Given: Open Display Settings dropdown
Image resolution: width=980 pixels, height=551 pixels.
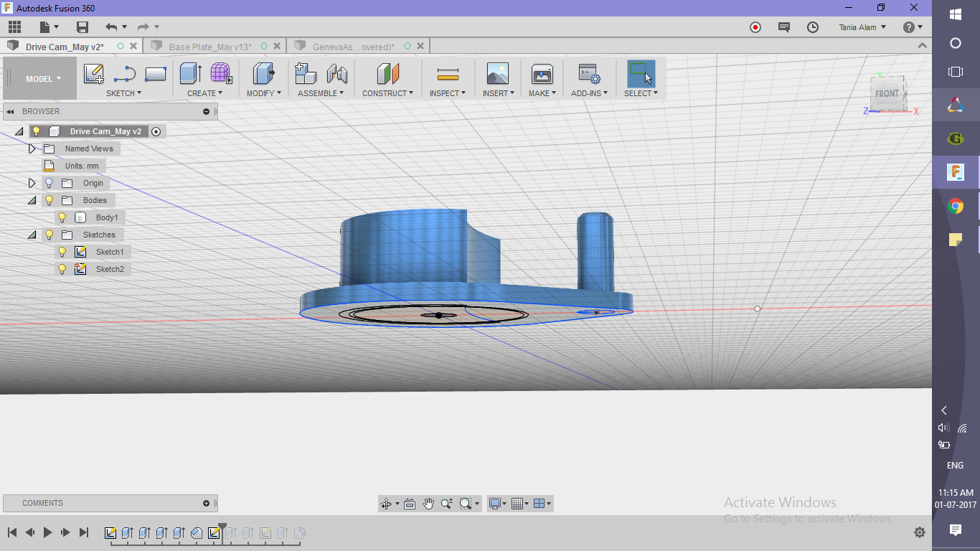Looking at the screenshot, I should (x=499, y=504).
